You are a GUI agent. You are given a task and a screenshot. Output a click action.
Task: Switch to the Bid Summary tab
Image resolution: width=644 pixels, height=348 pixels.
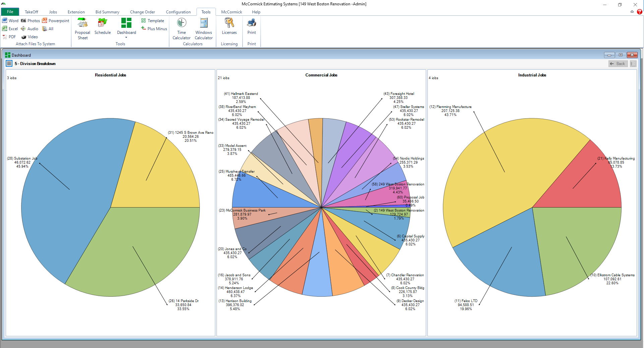tap(107, 12)
